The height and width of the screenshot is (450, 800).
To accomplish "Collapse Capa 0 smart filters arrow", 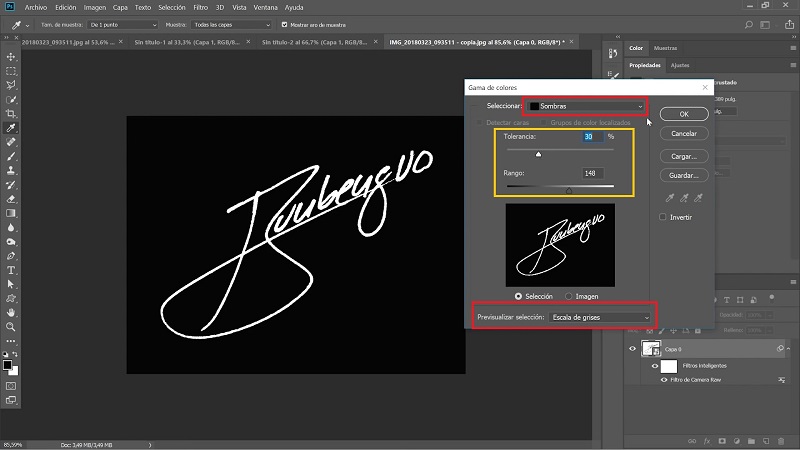I will click(x=789, y=349).
